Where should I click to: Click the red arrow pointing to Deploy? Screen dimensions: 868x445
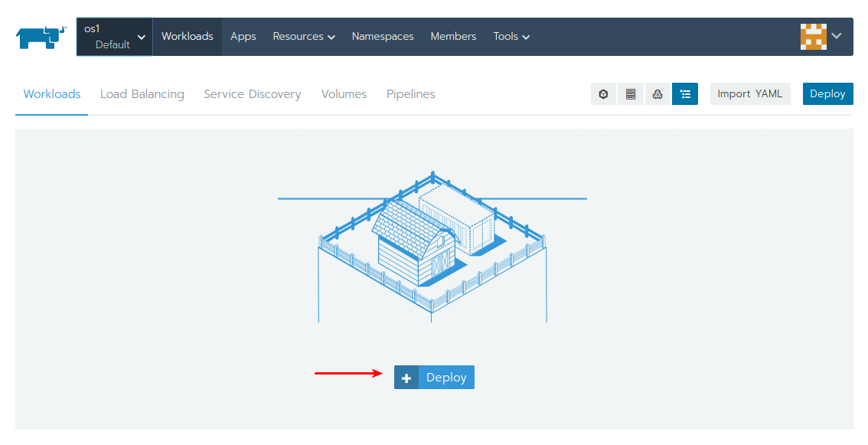click(x=348, y=374)
